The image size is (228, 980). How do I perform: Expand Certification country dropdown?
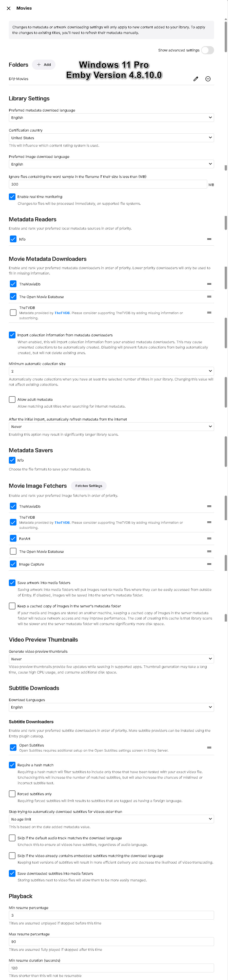click(x=111, y=138)
